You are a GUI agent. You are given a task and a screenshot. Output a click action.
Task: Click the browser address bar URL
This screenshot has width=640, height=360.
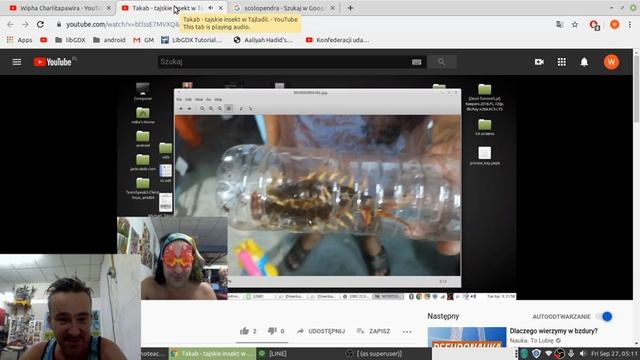[x=122, y=24]
